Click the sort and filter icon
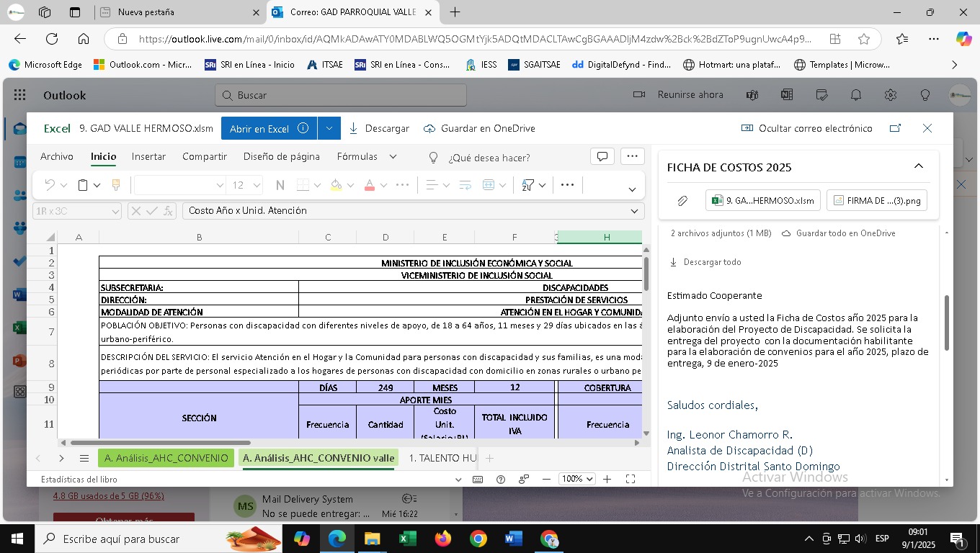 pyautogui.click(x=527, y=185)
